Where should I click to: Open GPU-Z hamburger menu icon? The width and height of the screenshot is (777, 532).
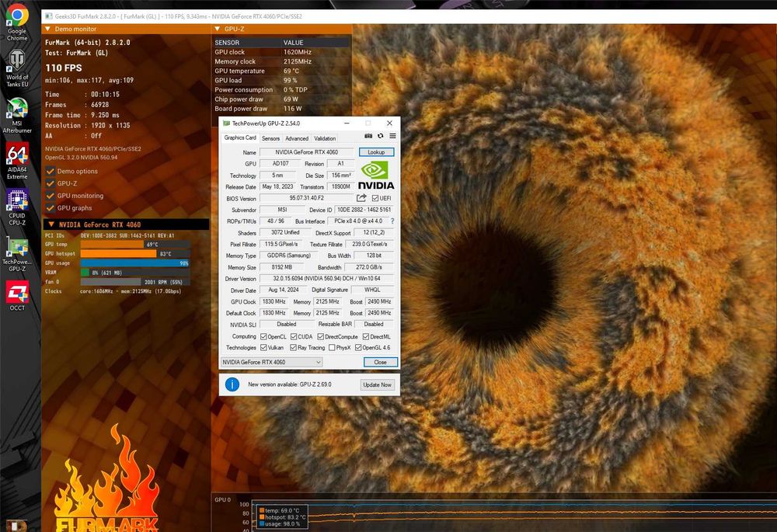pyautogui.click(x=392, y=136)
